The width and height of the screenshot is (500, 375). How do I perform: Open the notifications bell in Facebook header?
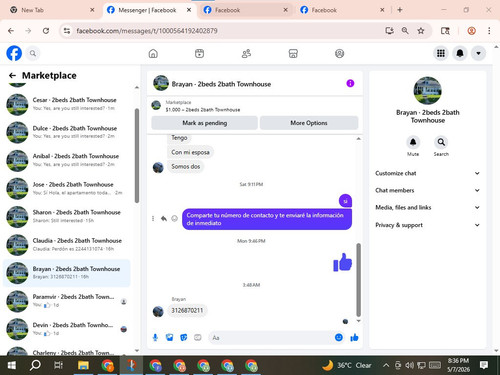460,53
